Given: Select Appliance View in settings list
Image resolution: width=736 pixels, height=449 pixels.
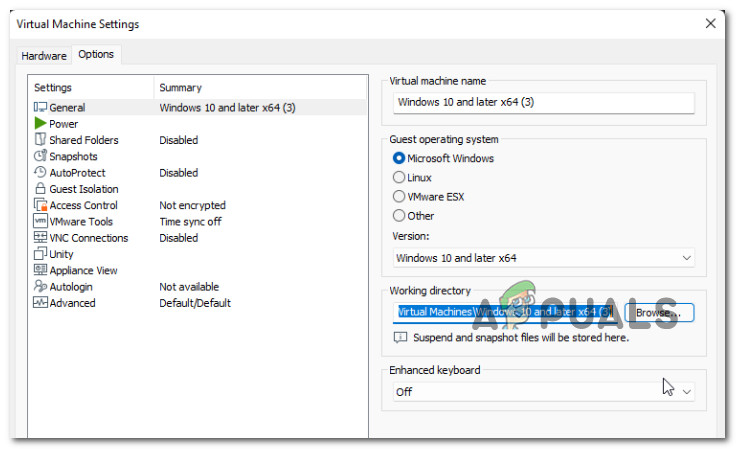Looking at the screenshot, I should point(197,270).
